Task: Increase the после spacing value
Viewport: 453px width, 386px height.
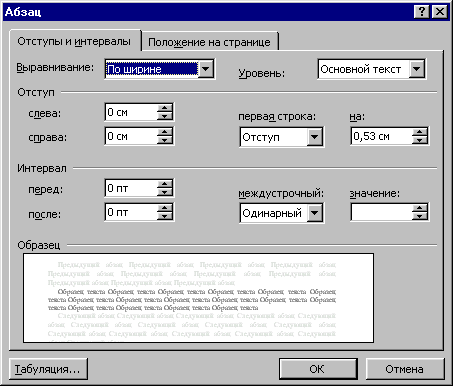Action: click(165, 208)
